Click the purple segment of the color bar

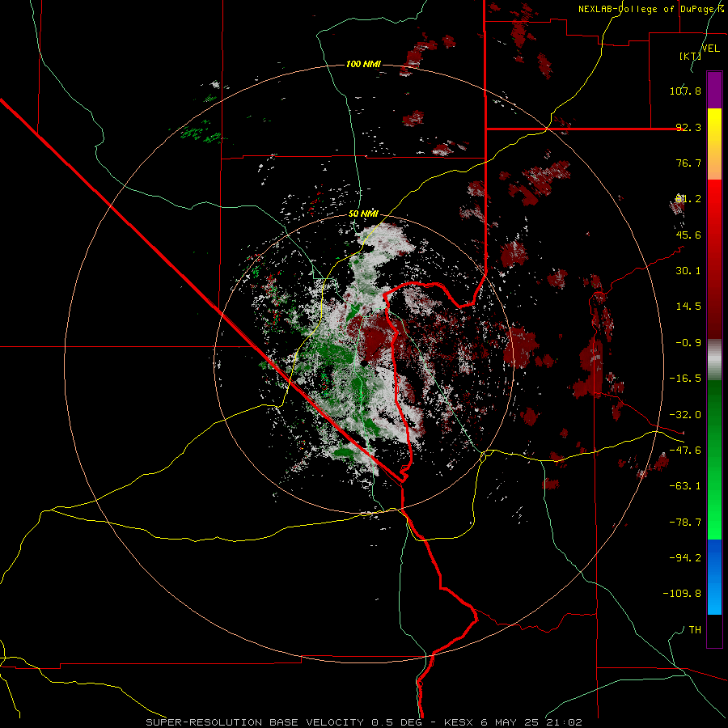714,90
